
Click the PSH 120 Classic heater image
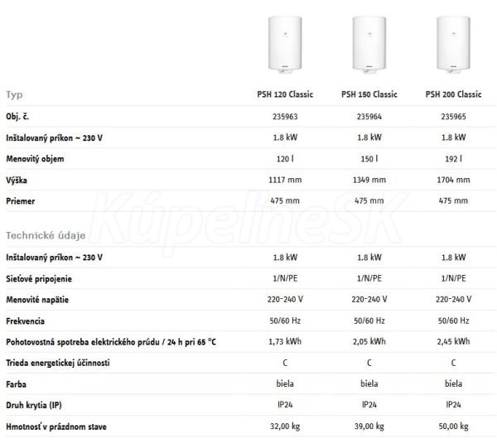[285, 45]
